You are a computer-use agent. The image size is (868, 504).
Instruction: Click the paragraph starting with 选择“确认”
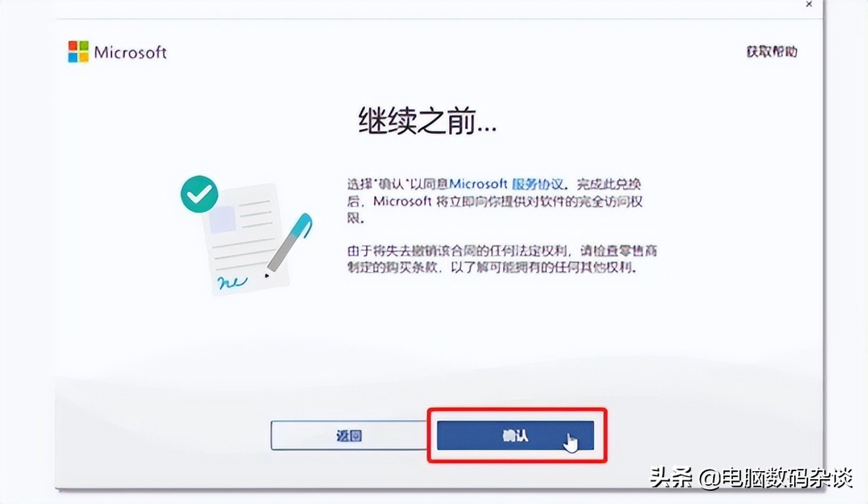pos(495,201)
